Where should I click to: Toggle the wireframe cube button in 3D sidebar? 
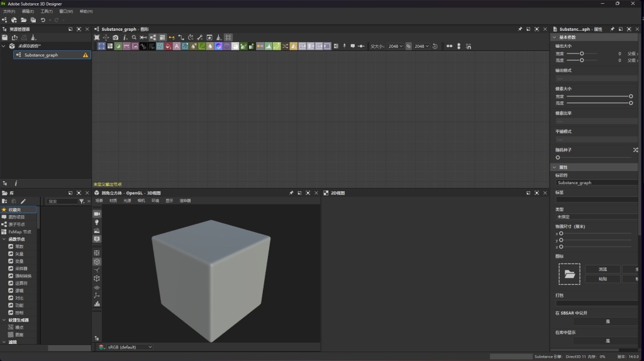pos(97,262)
